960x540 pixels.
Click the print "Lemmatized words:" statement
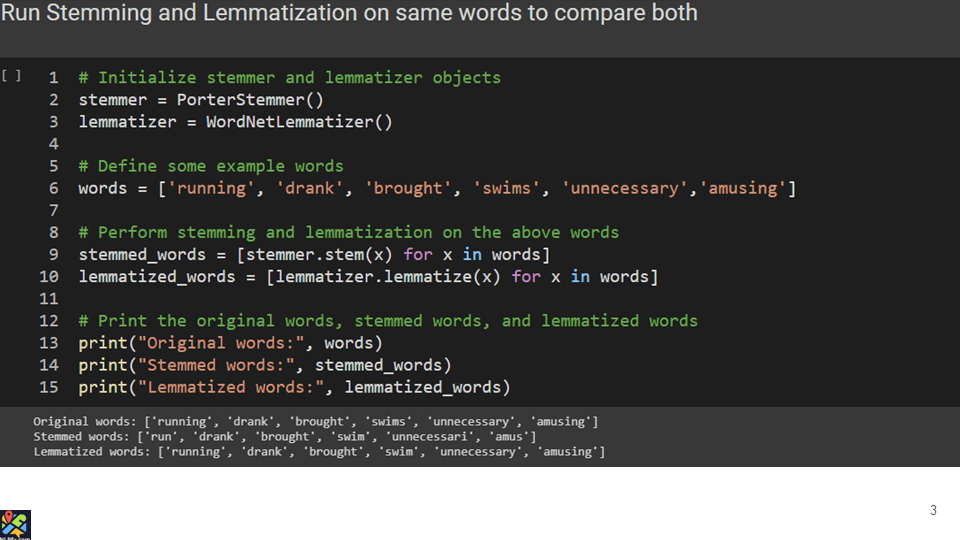(294, 387)
